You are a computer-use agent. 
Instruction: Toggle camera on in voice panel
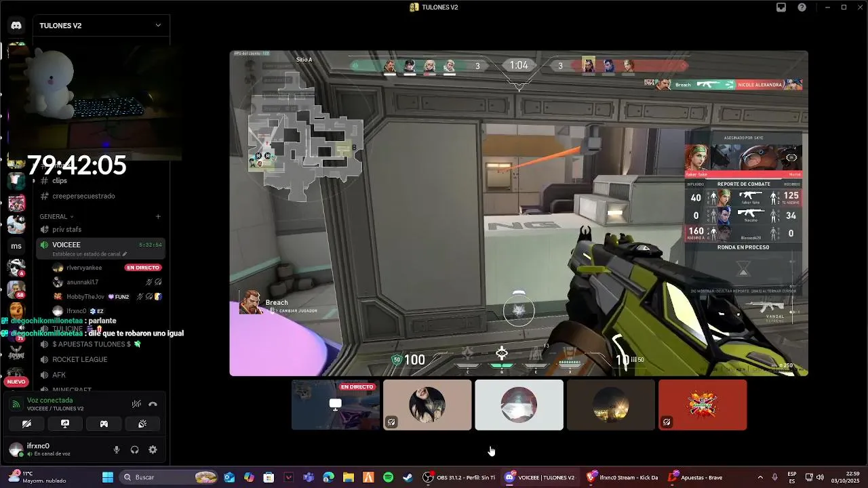coord(26,424)
